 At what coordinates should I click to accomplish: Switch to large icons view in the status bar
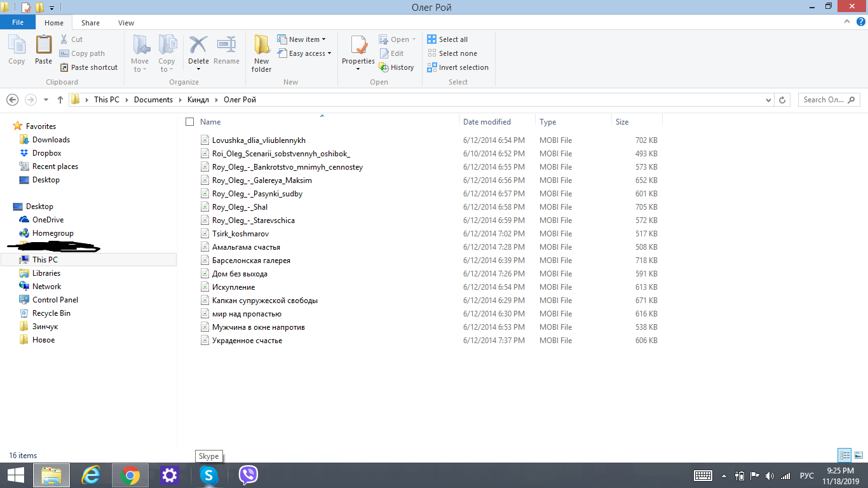857,455
